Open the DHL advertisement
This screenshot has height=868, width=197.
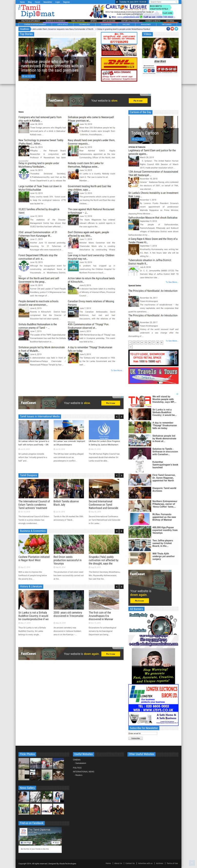119,63
